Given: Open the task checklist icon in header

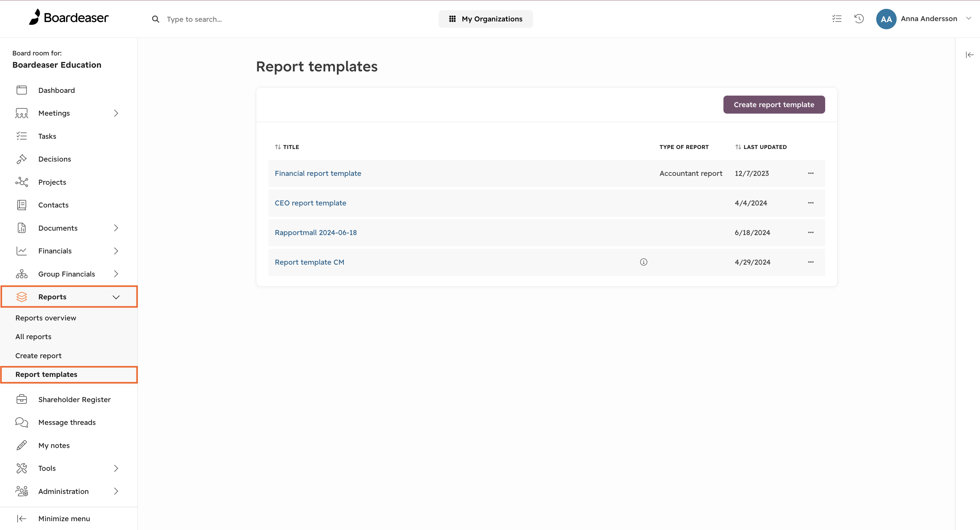Looking at the screenshot, I should [837, 19].
